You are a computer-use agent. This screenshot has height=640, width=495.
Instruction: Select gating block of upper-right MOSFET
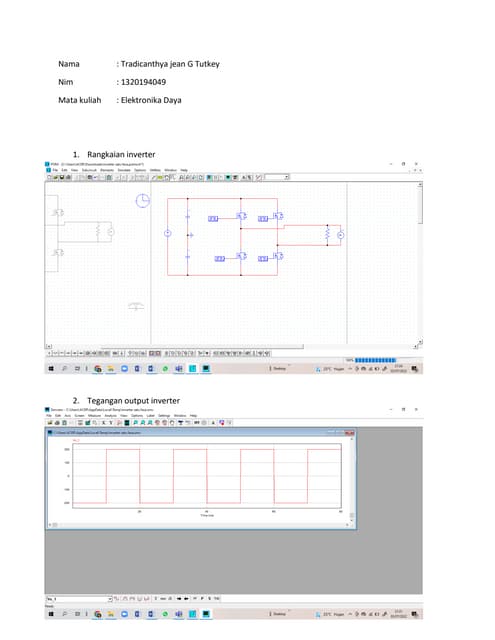[263, 219]
